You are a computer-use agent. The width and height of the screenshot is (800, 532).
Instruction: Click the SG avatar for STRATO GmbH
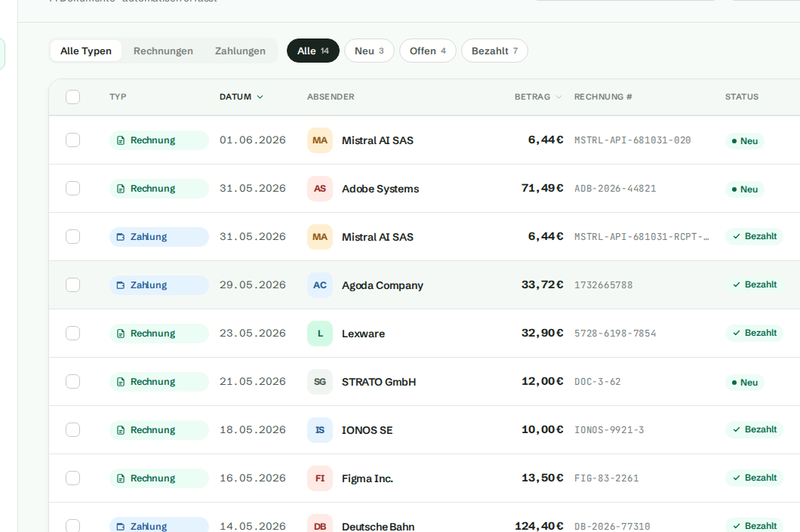click(320, 382)
